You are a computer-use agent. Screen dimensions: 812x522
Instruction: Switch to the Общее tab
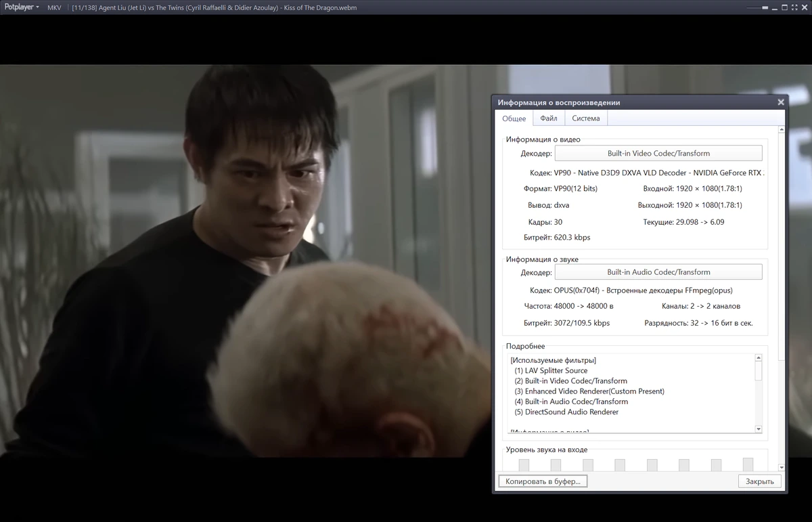514,118
